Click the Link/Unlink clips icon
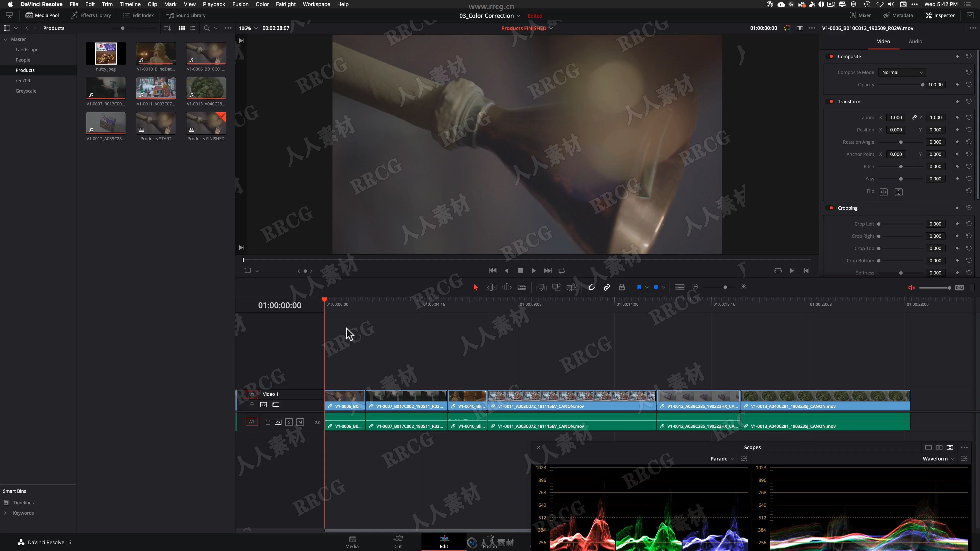Viewport: 980px width, 551px height. coord(606,287)
